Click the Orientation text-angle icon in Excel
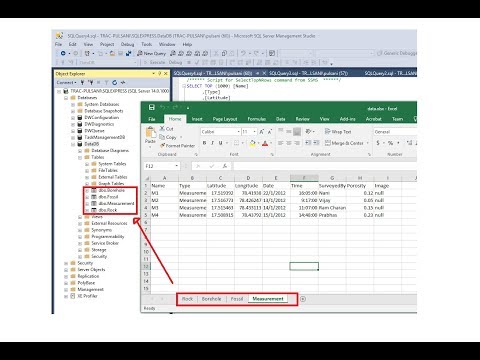 308,131
